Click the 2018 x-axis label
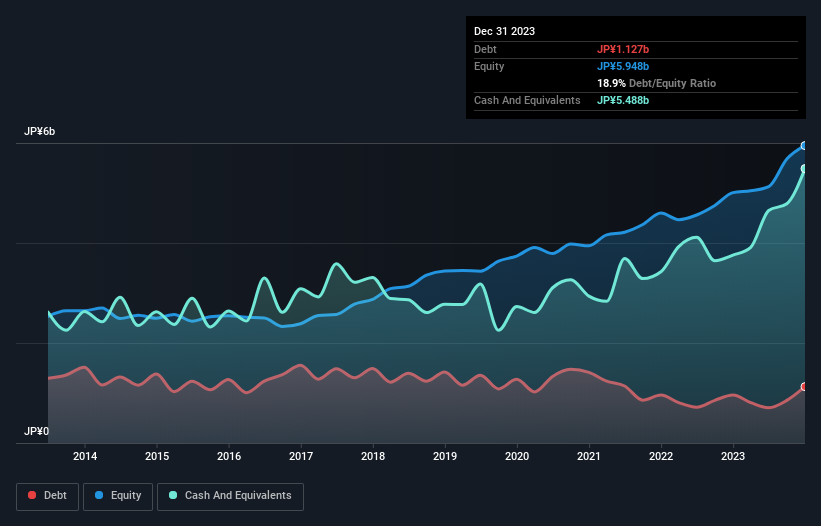Image resolution: width=821 pixels, height=526 pixels. pos(373,456)
